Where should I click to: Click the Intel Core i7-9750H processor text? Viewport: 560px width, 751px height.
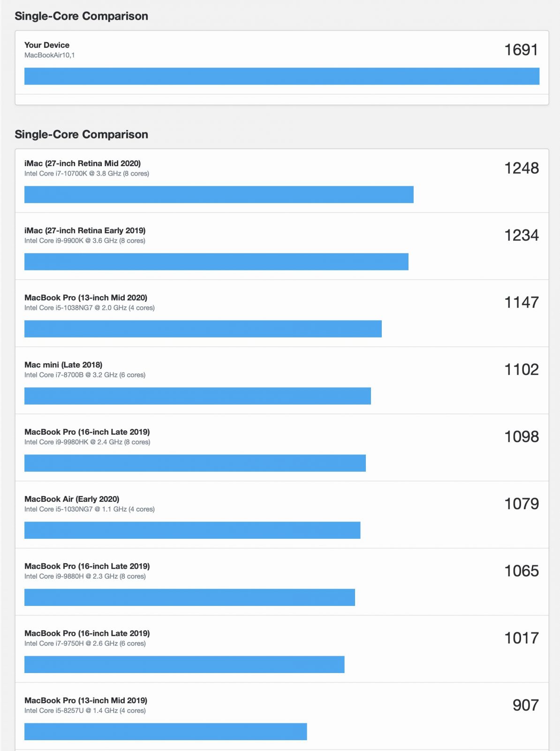[85, 644]
